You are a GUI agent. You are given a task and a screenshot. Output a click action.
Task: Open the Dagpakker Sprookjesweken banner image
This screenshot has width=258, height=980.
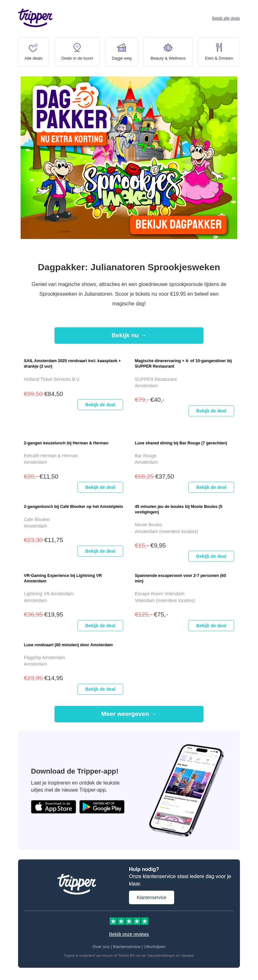[x=129, y=157]
